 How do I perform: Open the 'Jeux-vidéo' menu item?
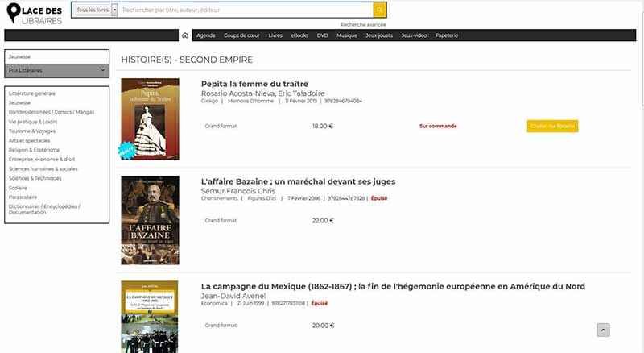point(414,35)
